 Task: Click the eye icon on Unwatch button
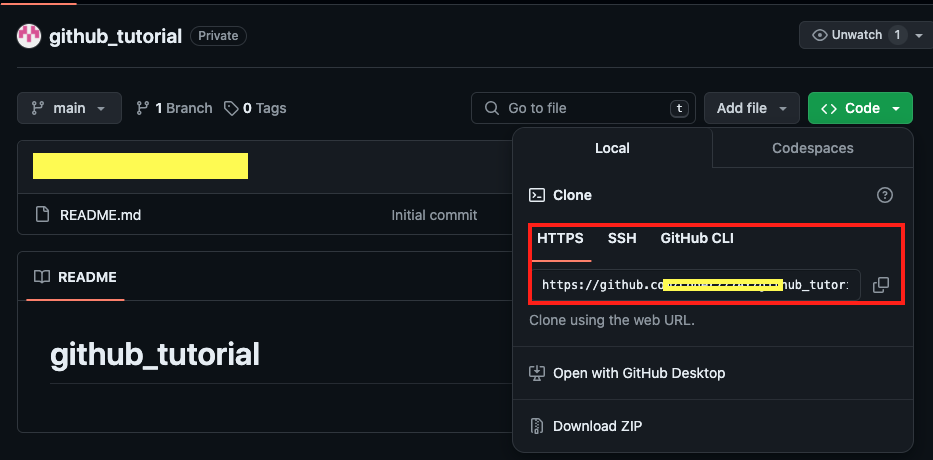pos(820,35)
